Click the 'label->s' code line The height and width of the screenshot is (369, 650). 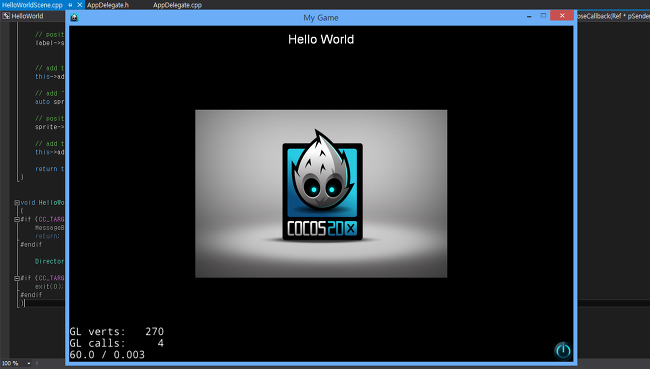click(49, 43)
